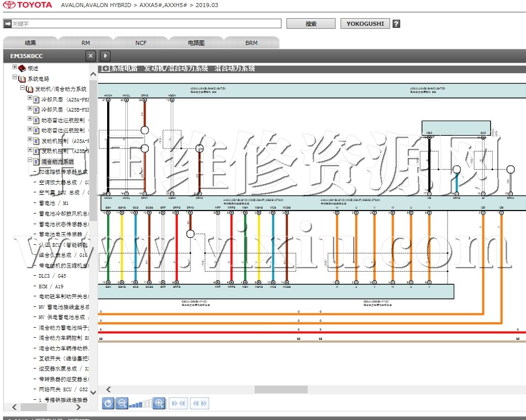The width and height of the screenshot is (526, 420).
Task: Click the zoom out magnifier icon
Action: (122, 403)
